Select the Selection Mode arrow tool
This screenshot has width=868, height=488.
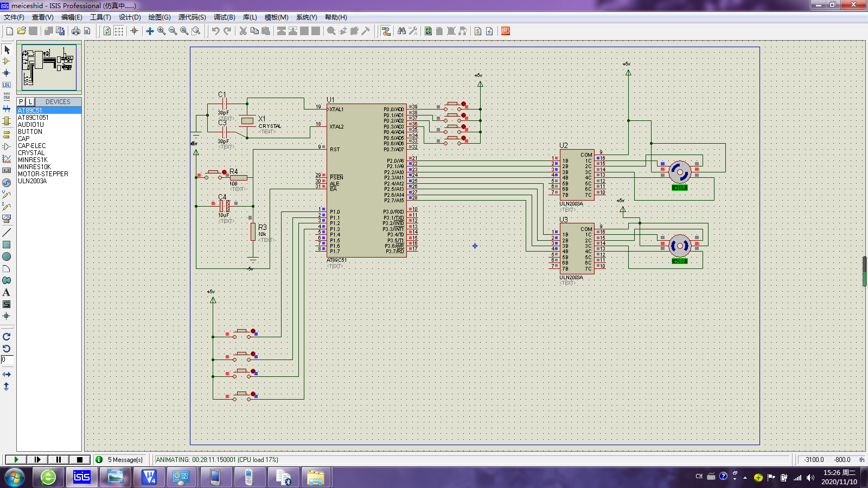(x=7, y=49)
